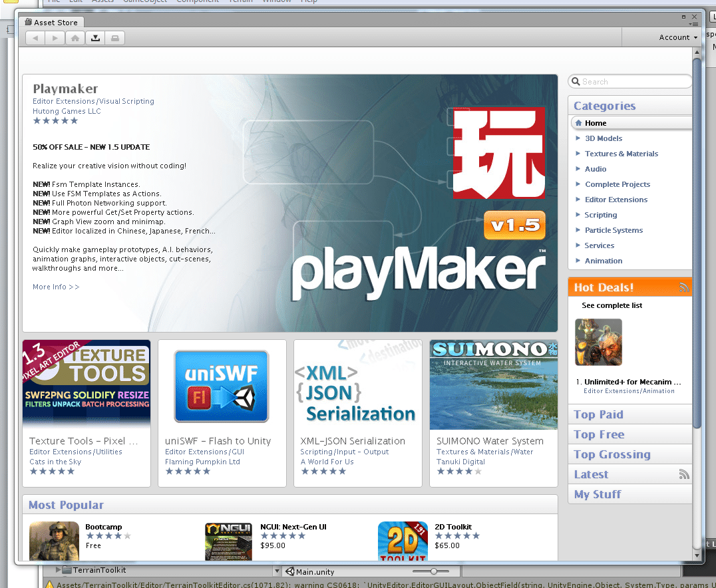Click the Playmaker More Info link
Image resolution: width=716 pixels, height=588 pixels.
click(x=56, y=287)
